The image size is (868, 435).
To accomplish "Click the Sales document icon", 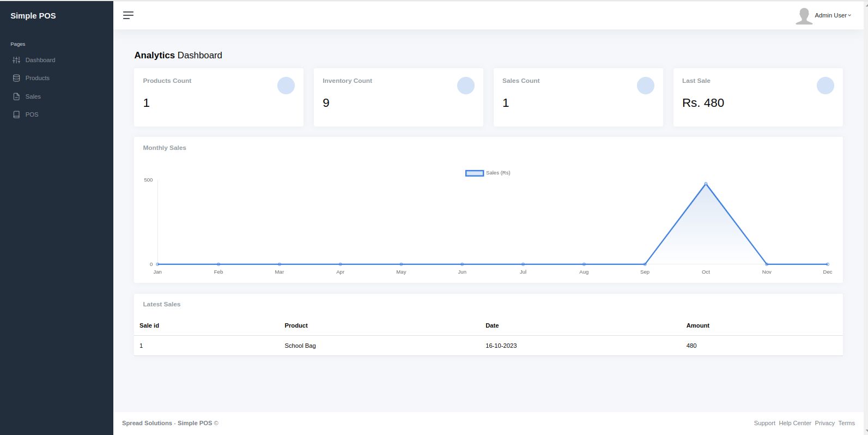I will click(16, 96).
